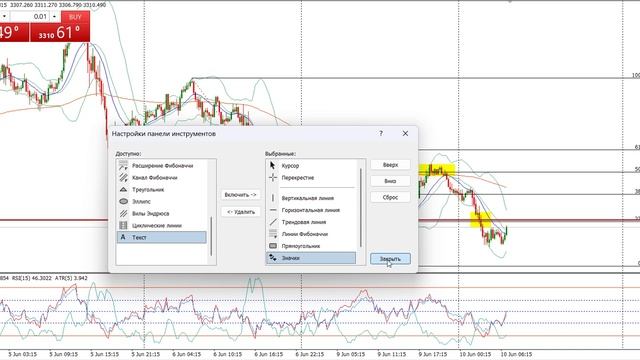Click the ATR(5) 3.942 indicator label
Viewport: 640px width, 360px height.
point(71,278)
